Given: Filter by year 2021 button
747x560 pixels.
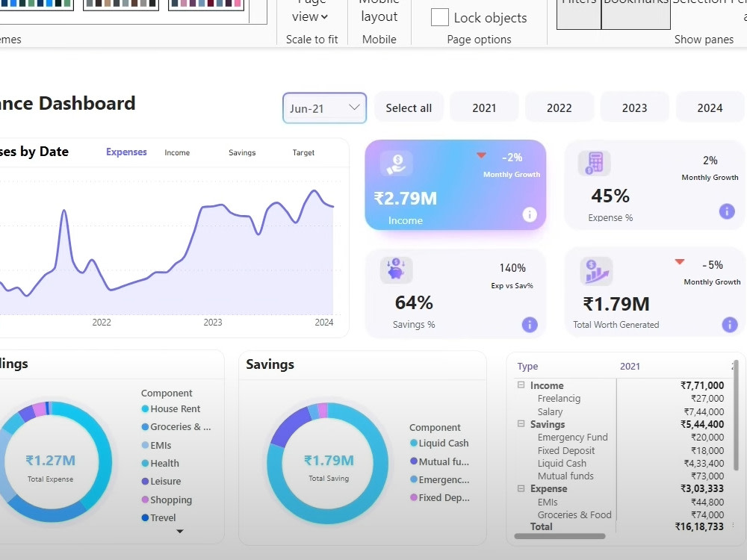Looking at the screenshot, I should tap(484, 108).
